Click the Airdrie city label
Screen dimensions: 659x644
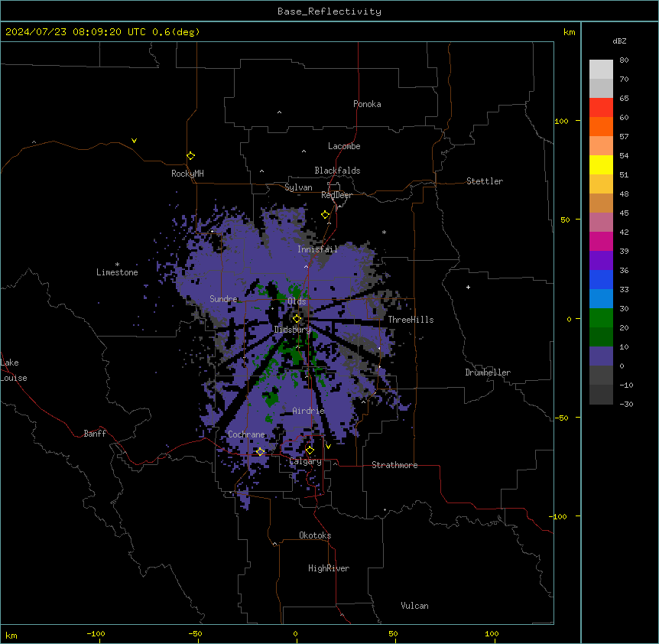[x=308, y=411]
